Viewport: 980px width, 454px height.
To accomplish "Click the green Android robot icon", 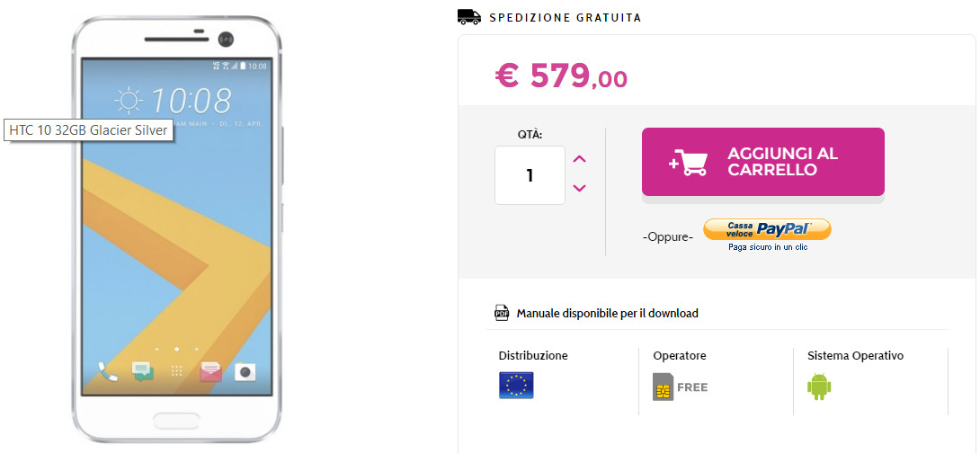I will tap(819, 386).
